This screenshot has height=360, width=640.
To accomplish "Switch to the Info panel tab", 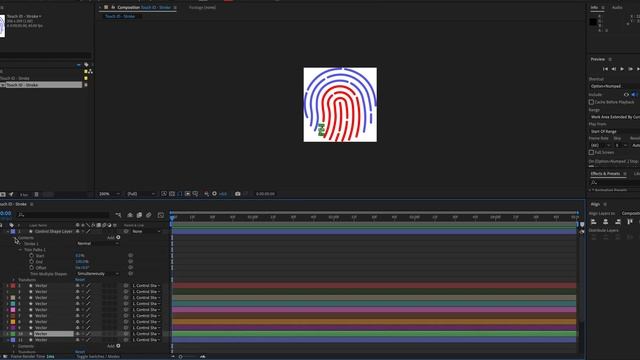I will (x=594, y=7).
